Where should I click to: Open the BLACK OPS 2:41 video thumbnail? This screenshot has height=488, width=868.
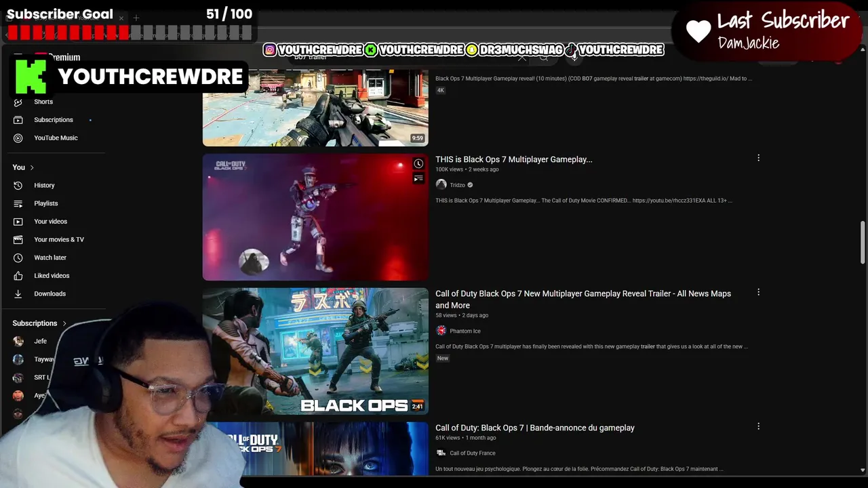coord(315,351)
